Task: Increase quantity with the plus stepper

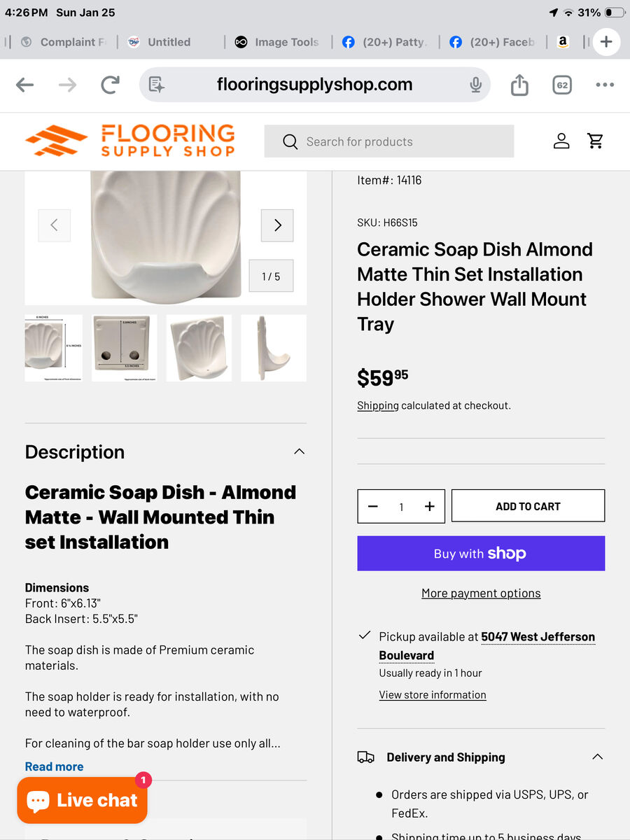Action: coord(430,507)
